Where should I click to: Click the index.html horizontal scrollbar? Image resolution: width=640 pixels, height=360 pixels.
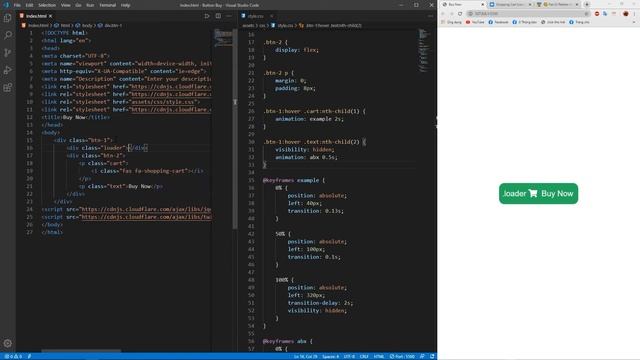(81, 350)
